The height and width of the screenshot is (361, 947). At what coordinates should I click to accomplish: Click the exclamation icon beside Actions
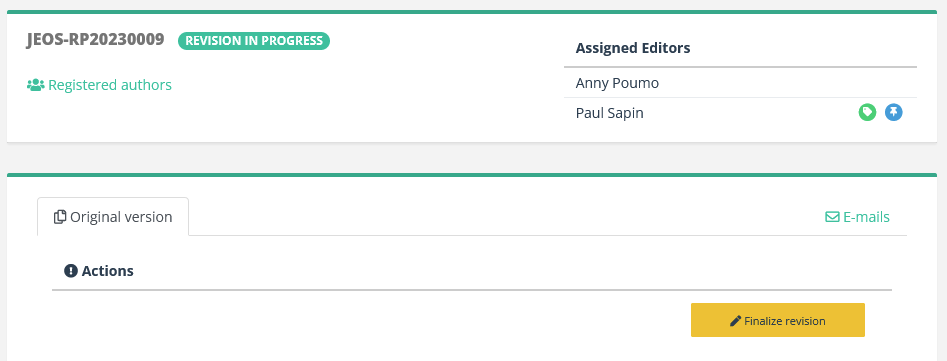tap(71, 270)
